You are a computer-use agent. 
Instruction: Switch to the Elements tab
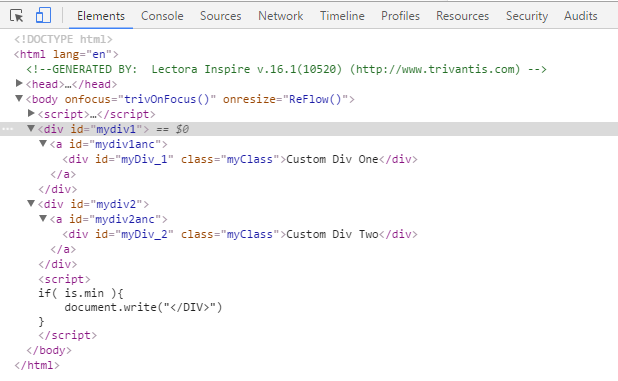pos(101,16)
